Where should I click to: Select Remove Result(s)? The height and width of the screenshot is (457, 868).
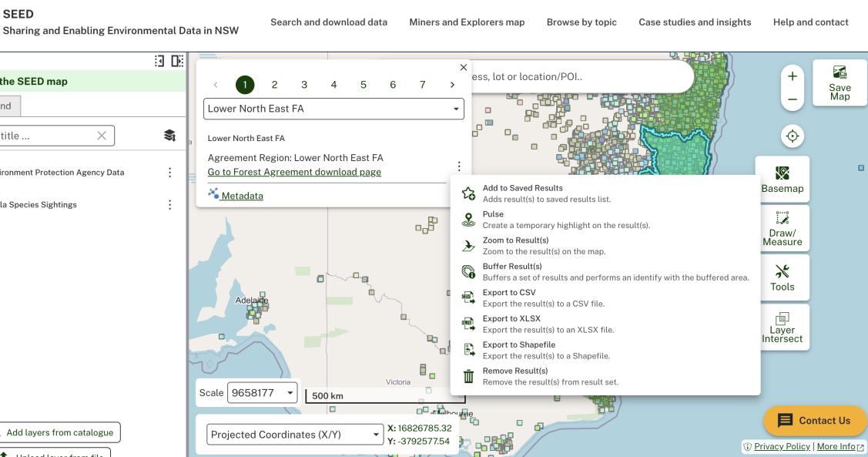pos(605,376)
